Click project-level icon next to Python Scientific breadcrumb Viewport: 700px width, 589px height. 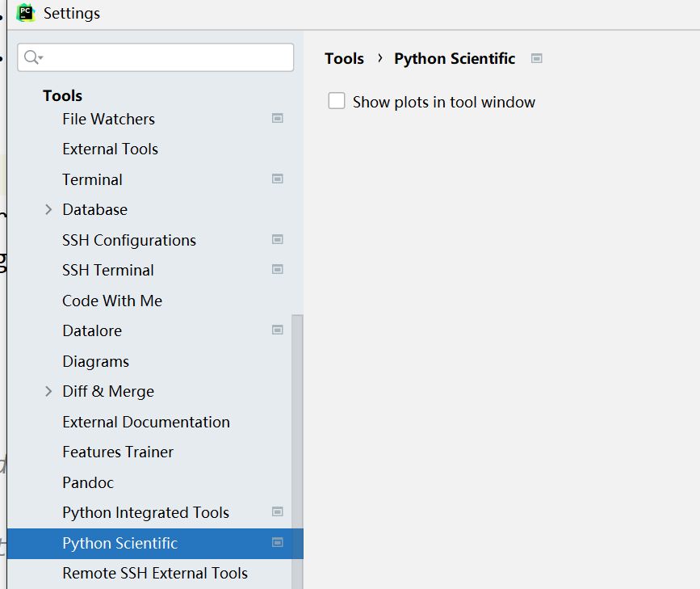tap(537, 58)
